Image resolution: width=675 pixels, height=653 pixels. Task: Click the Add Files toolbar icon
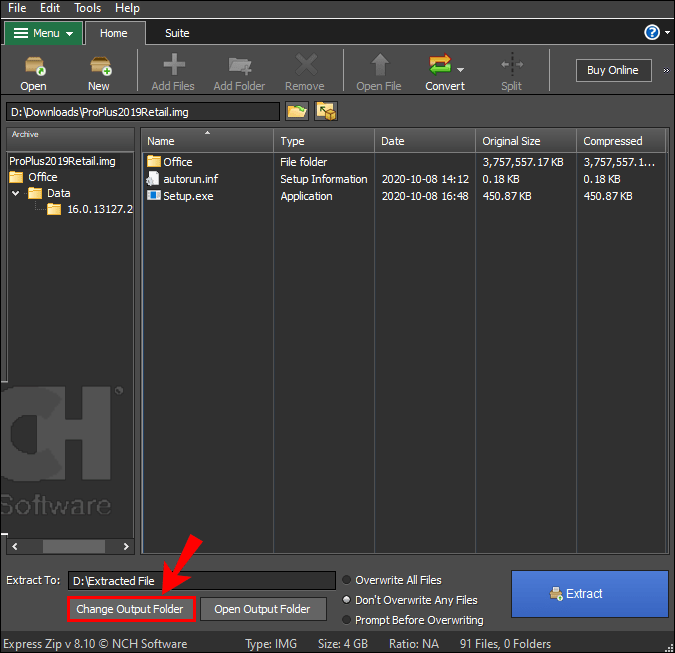174,65
